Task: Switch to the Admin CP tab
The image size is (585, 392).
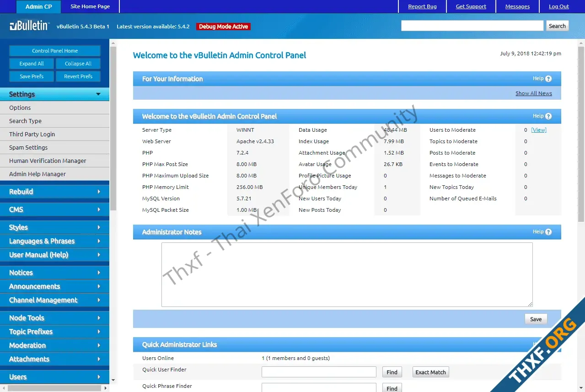Action: pos(39,6)
